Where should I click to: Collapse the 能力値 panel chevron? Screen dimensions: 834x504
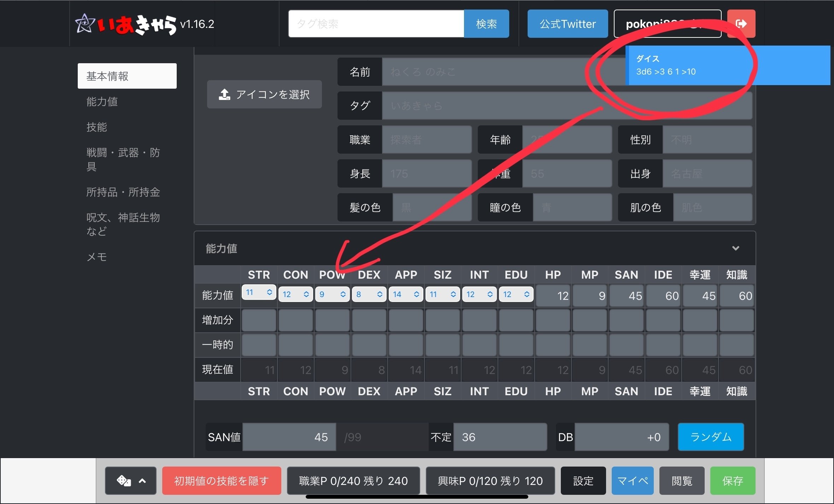(x=736, y=248)
